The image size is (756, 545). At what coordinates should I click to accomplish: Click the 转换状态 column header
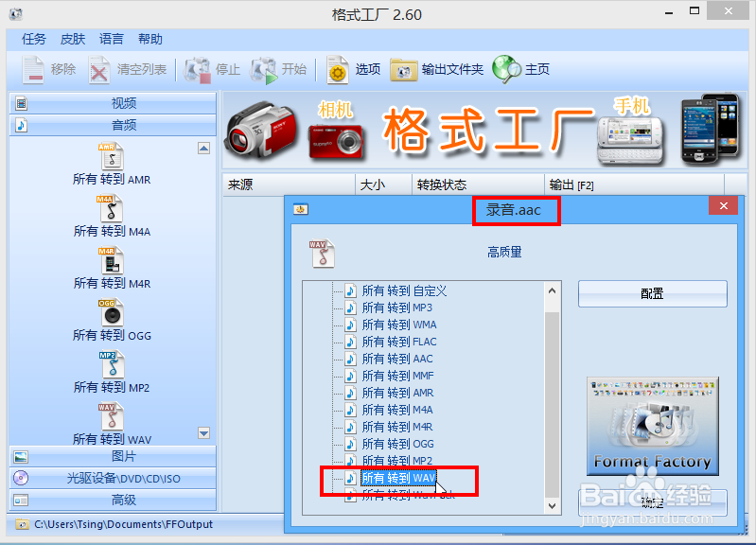point(478,185)
